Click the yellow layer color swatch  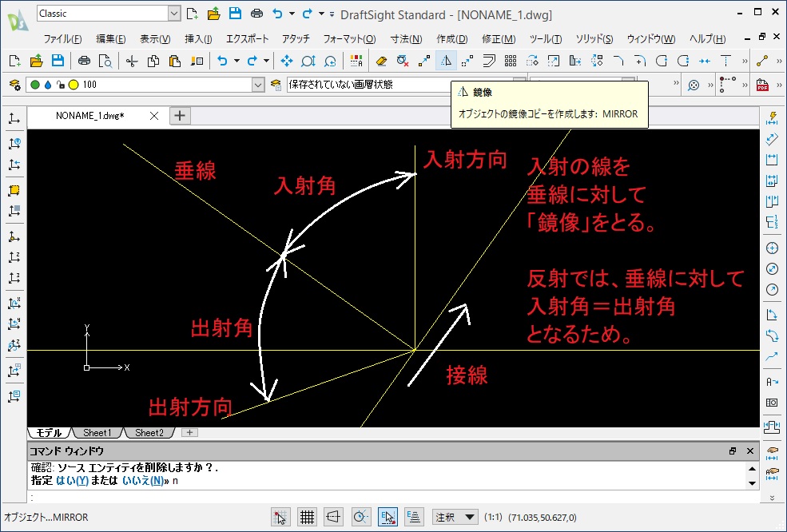tap(74, 85)
